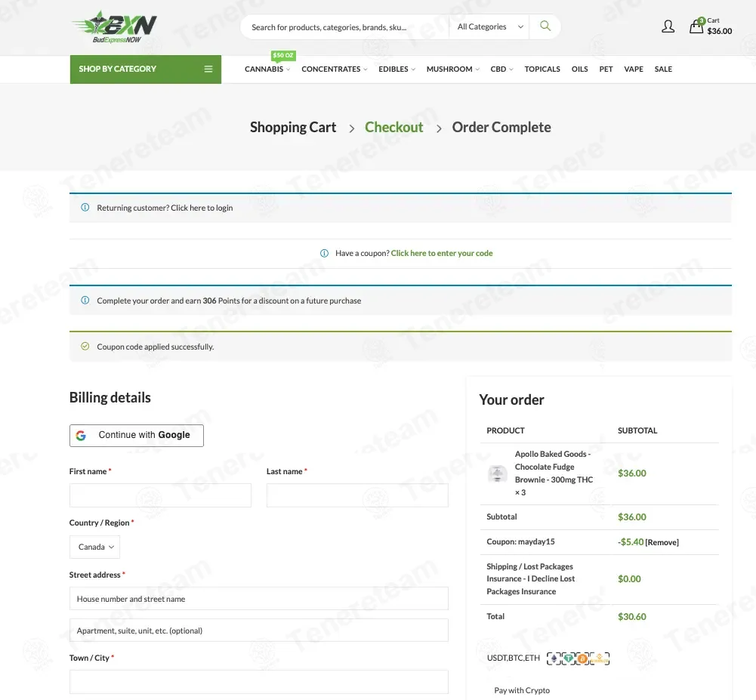756x700 pixels.
Task: Go back to Shopping Cart step
Action: point(293,128)
